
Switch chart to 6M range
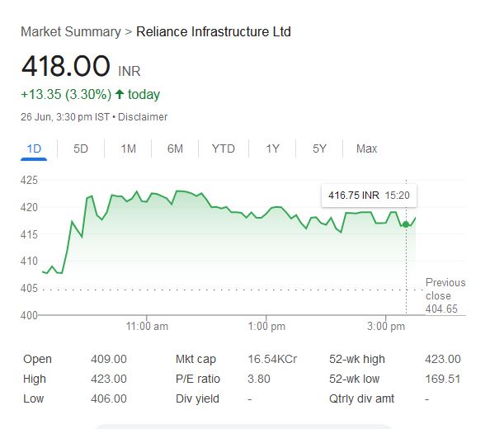coord(175,148)
